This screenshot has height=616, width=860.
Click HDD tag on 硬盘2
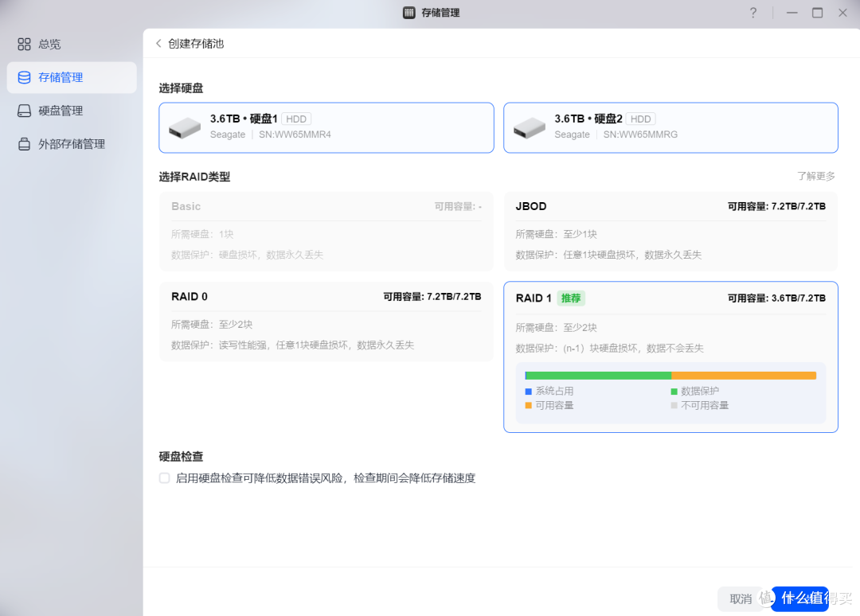click(640, 119)
